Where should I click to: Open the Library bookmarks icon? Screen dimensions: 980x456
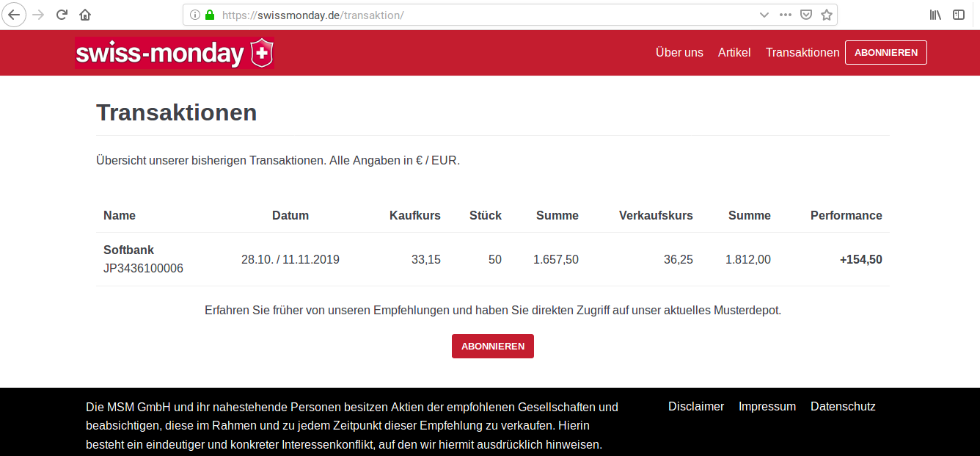(x=935, y=15)
